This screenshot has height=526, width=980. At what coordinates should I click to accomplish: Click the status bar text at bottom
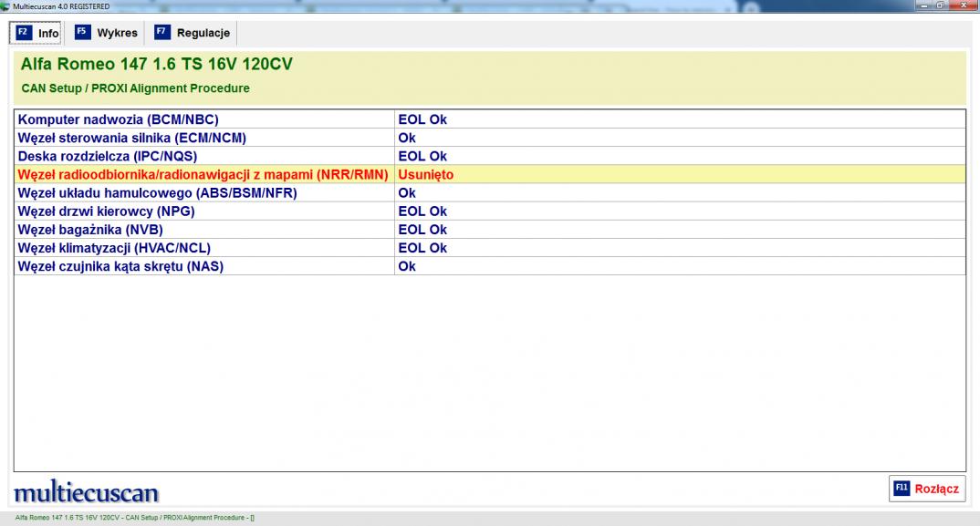point(134,517)
